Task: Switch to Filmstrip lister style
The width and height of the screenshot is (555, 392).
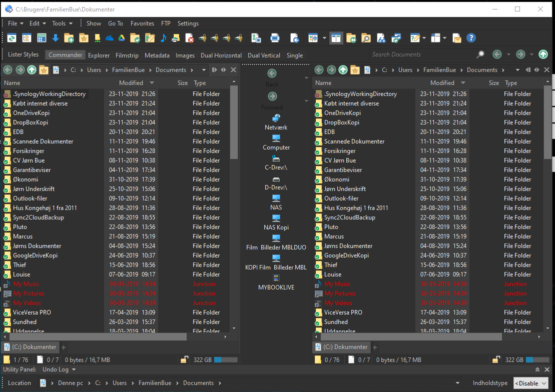Action: coord(127,55)
